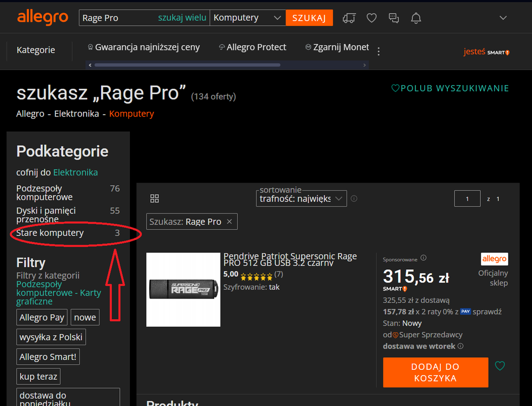532x406 pixels.
Task: Open the three-dot more options menu
Action: (379, 52)
